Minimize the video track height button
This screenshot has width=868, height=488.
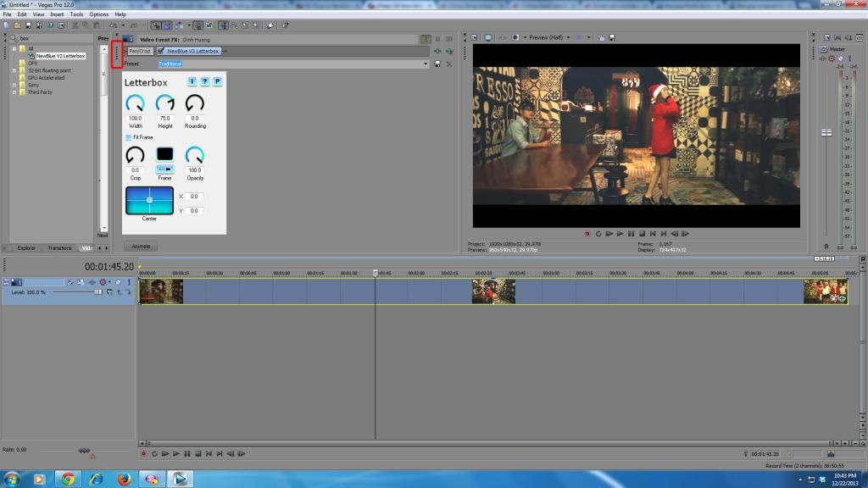click(x=7, y=282)
